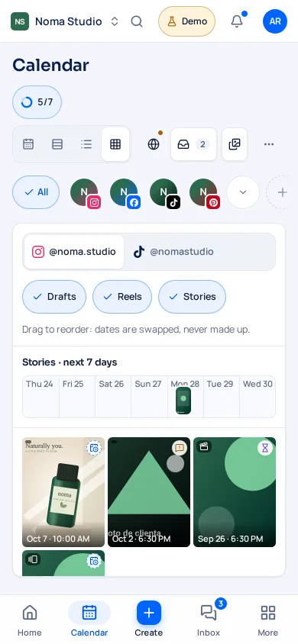Open the Calendar bottom tab

[89, 620]
